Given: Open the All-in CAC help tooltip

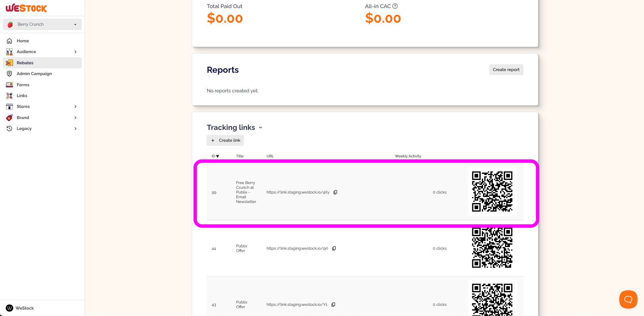Looking at the screenshot, I should coord(395,6).
